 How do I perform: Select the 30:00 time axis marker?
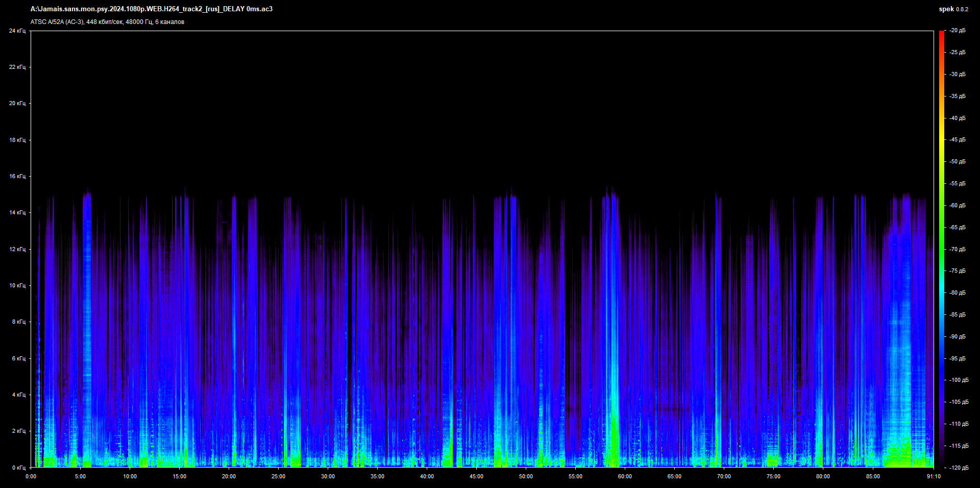point(328,476)
